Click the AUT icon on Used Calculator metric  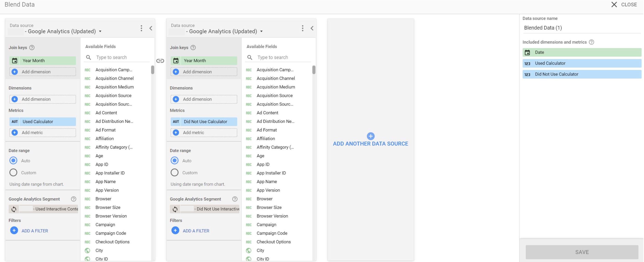[15, 122]
